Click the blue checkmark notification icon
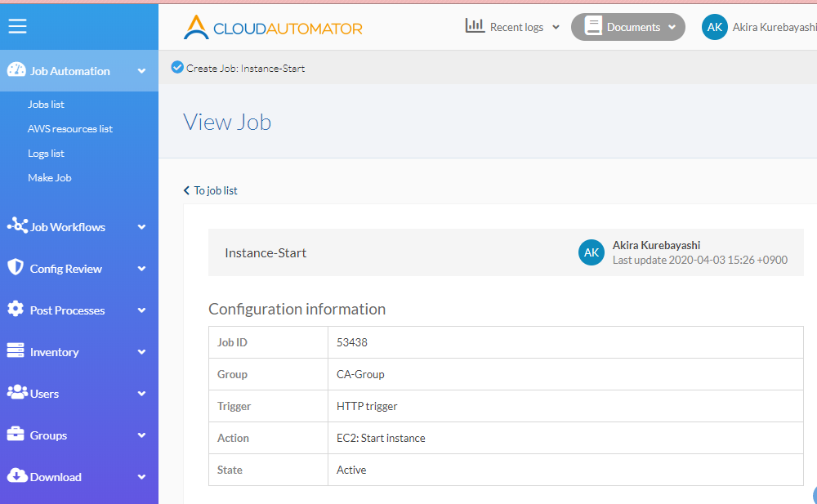The image size is (817, 504). click(177, 67)
